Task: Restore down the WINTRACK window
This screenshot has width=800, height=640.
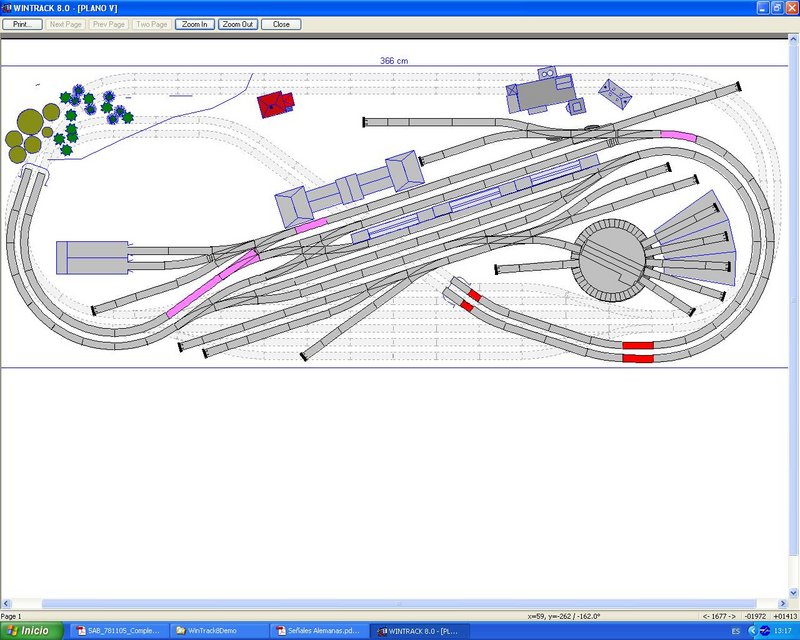Action: click(x=777, y=8)
